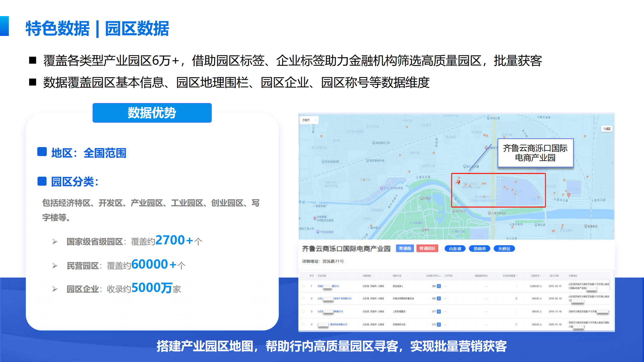Click the red location pin on the map

point(459,182)
